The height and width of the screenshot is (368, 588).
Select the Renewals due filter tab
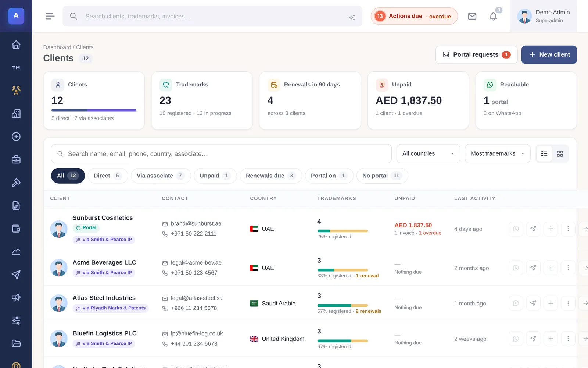tap(271, 176)
